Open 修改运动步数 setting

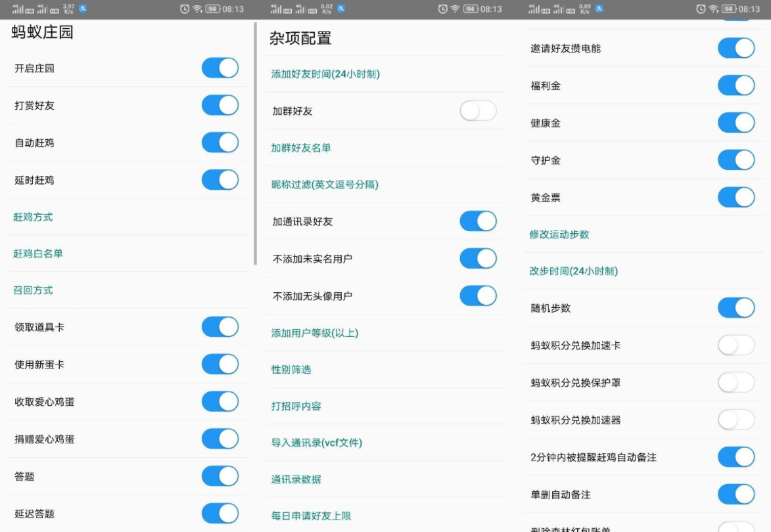(x=644, y=234)
